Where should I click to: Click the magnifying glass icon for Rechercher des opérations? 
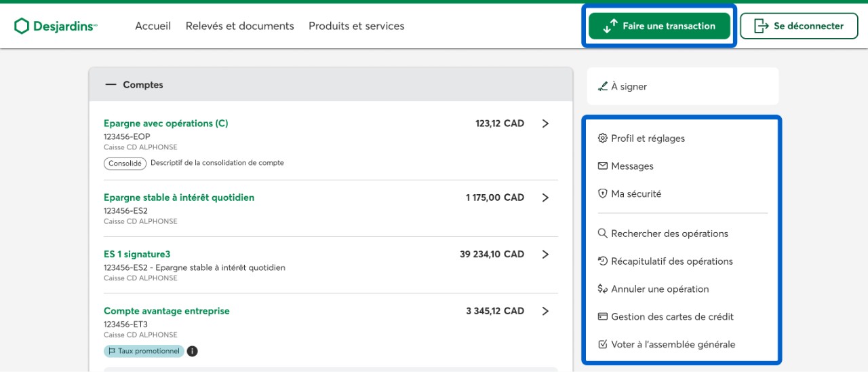[602, 234]
